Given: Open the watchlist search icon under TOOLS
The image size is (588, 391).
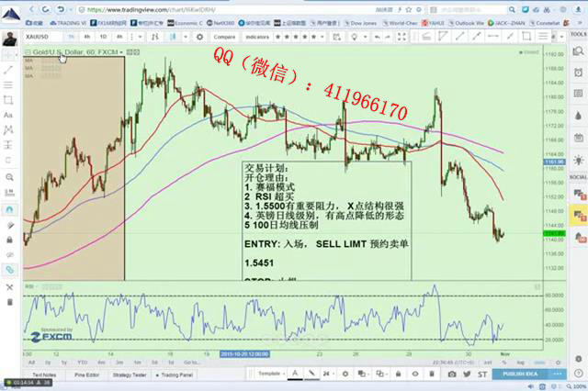Looking at the screenshot, I should 578,51.
